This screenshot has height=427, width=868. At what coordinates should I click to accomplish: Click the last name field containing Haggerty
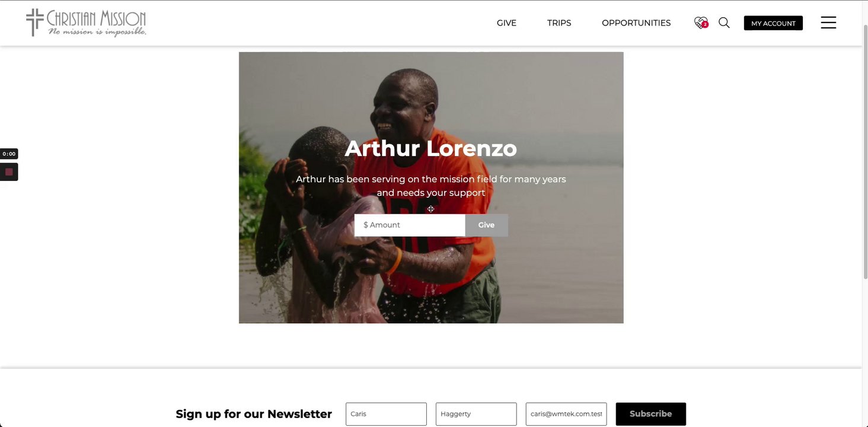coord(476,414)
